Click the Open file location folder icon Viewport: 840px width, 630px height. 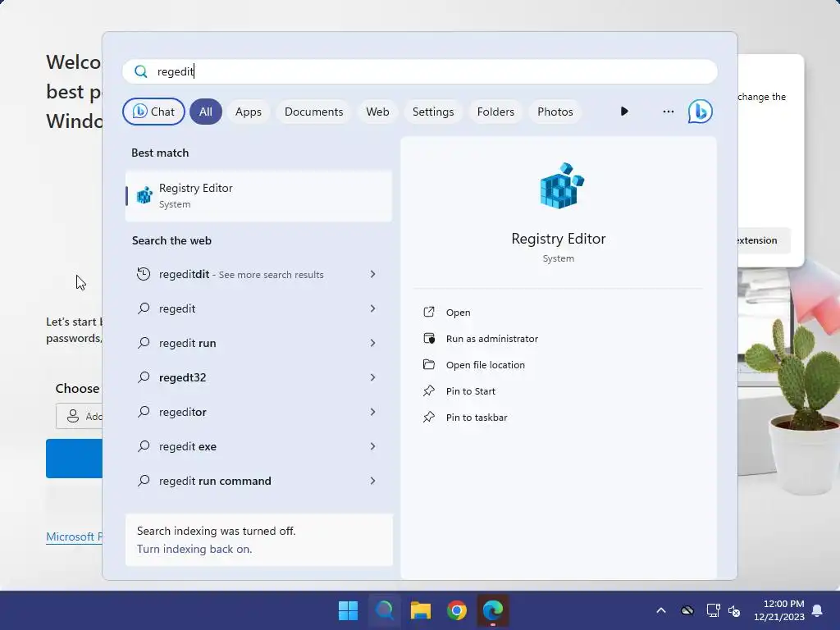[x=428, y=364]
